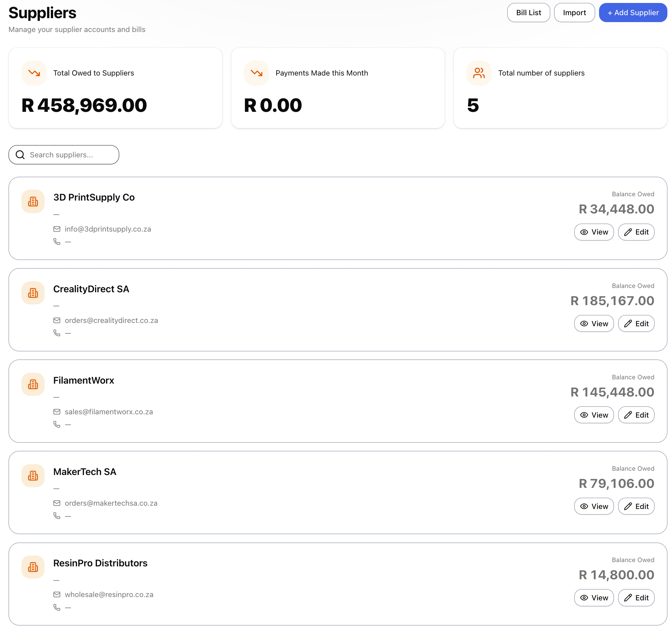This screenshot has width=672, height=634.
Task: View the MakerTech SA supplier
Action: (593, 506)
